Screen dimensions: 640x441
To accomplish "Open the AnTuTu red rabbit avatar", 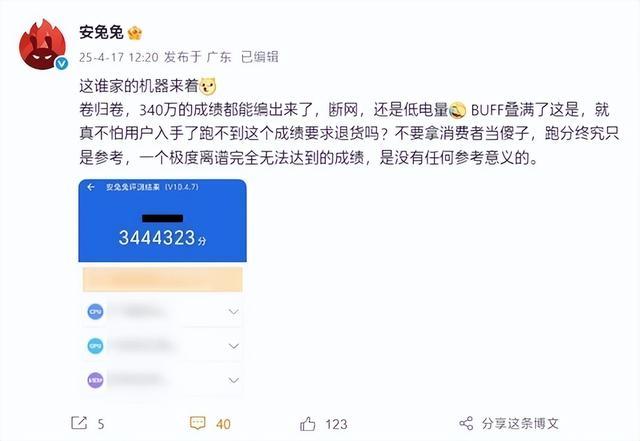I will click(x=42, y=44).
